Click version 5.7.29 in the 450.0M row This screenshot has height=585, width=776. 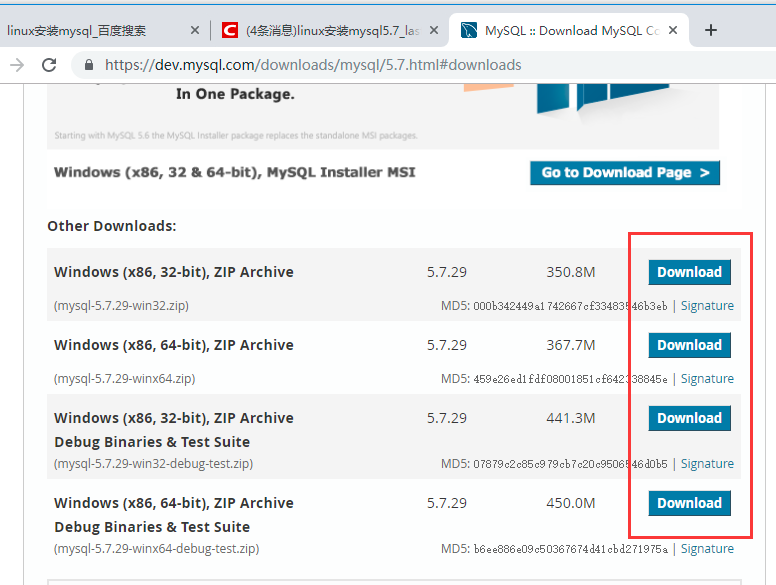(x=447, y=503)
